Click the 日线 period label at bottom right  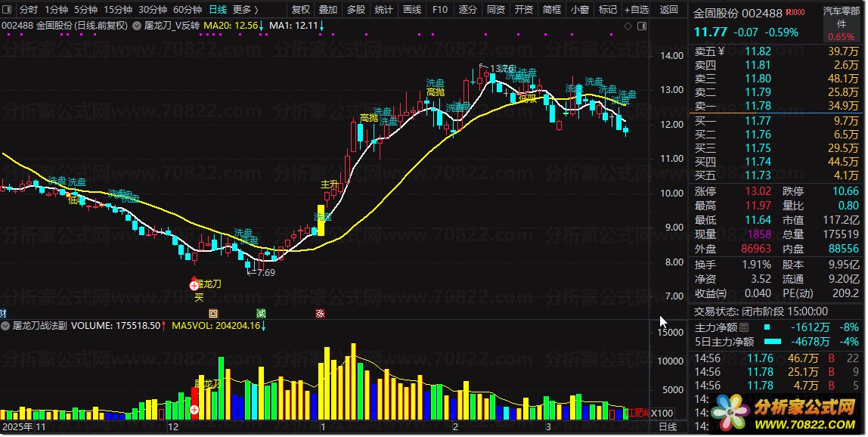pyautogui.click(x=668, y=427)
